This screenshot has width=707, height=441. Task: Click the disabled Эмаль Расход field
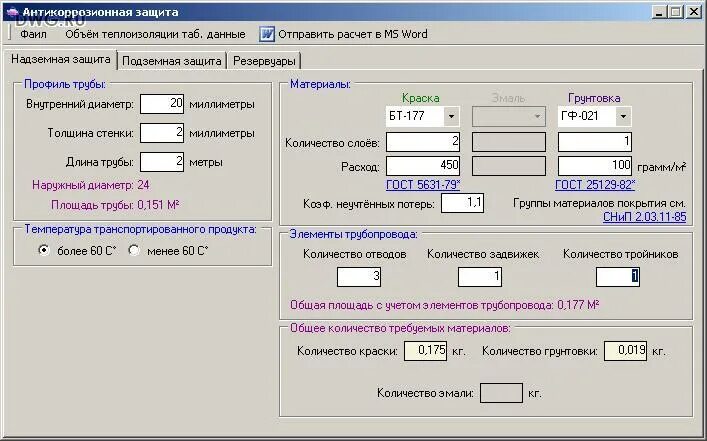coord(509,166)
